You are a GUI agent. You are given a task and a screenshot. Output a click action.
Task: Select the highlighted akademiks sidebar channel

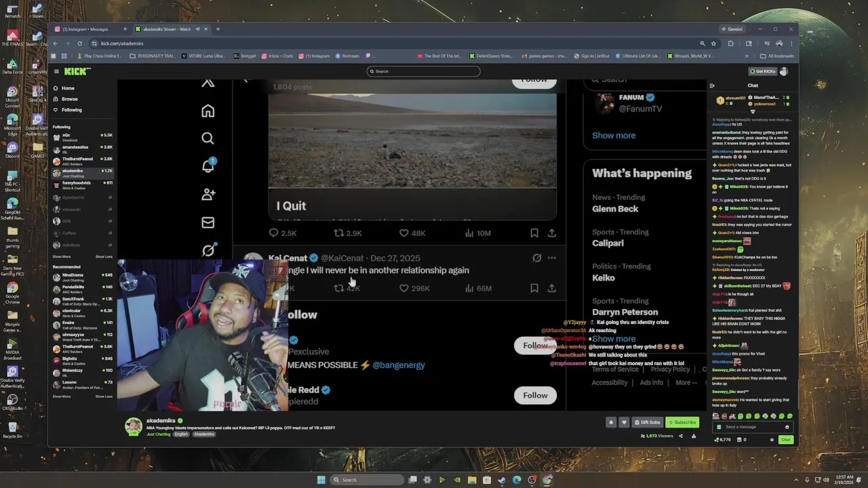(83, 172)
